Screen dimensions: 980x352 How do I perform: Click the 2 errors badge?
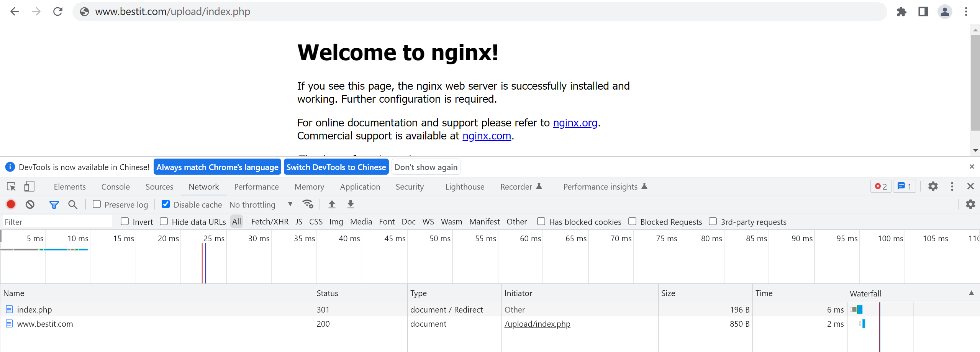[x=881, y=187]
